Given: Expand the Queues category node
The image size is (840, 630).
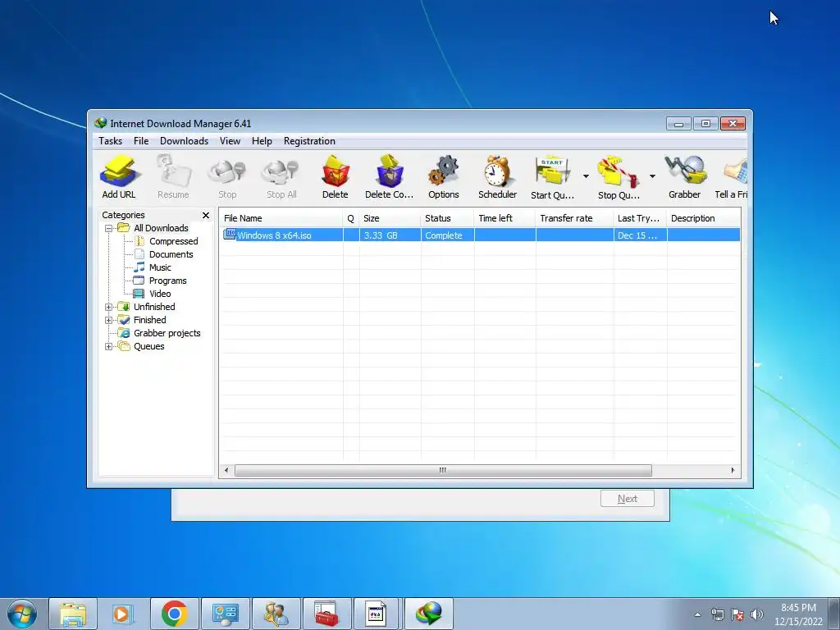Looking at the screenshot, I should click(x=109, y=347).
